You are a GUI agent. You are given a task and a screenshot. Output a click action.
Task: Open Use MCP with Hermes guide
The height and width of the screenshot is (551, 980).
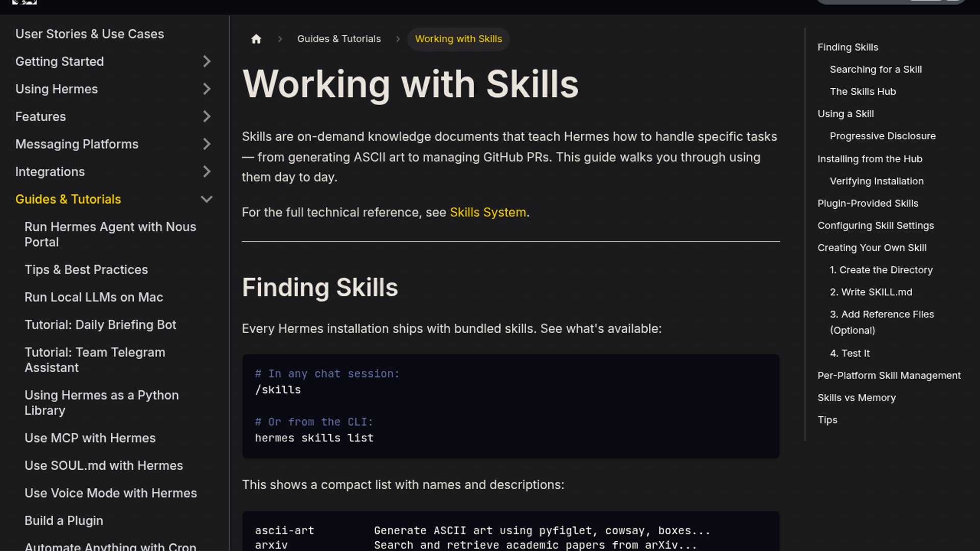coord(90,438)
